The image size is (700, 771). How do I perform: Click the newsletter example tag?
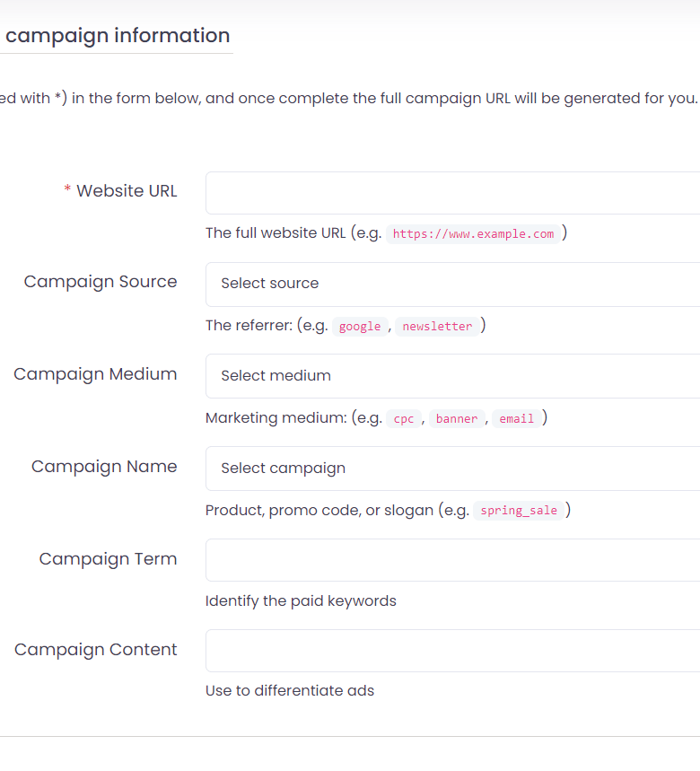coord(437,327)
